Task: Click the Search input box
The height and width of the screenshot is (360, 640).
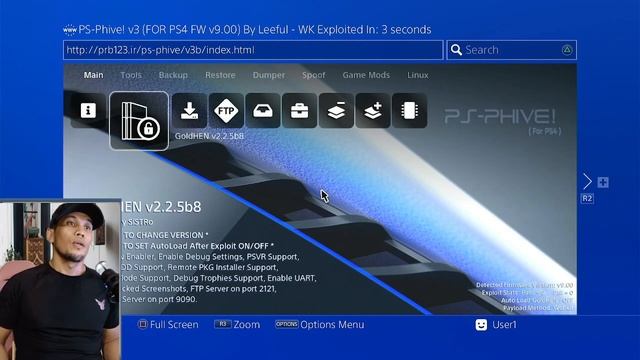Action: pyautogui.click(x=511, y=50)
